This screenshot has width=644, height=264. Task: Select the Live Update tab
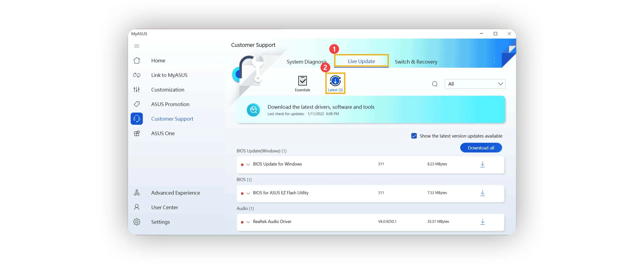(x=361, y=61)
